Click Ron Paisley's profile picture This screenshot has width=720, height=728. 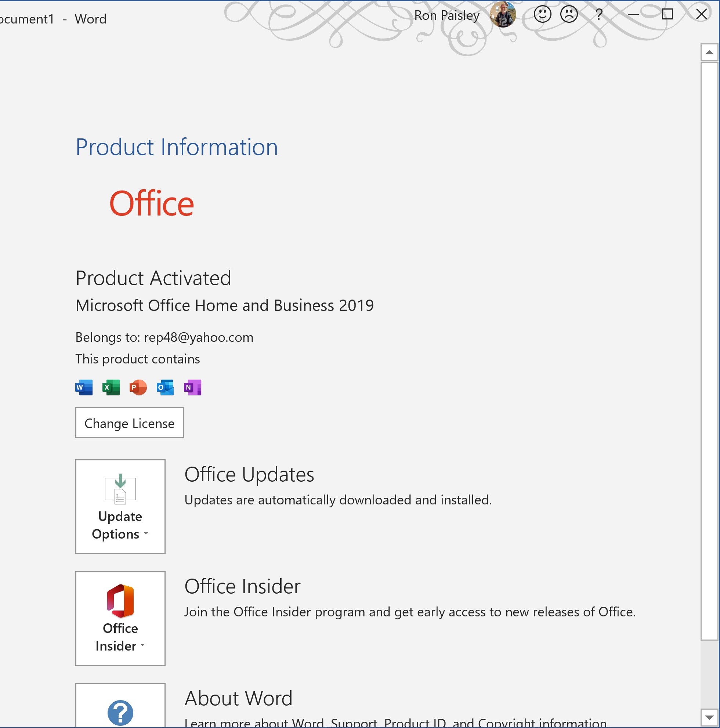[x=503, y=15]
